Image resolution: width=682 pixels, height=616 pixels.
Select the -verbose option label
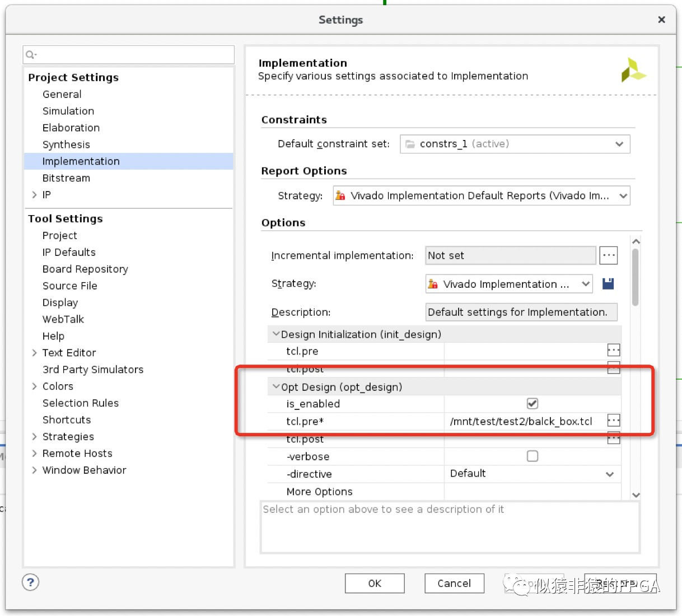(x=308, y=456)
